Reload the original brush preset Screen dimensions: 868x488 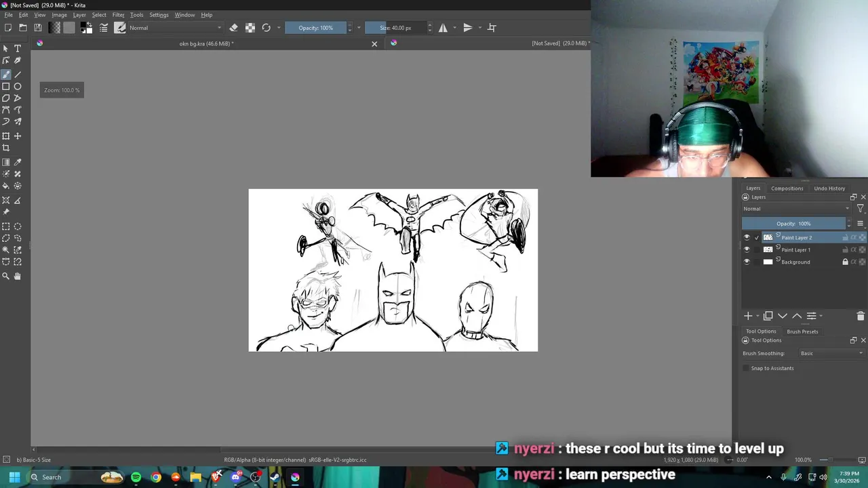point(266,28)
